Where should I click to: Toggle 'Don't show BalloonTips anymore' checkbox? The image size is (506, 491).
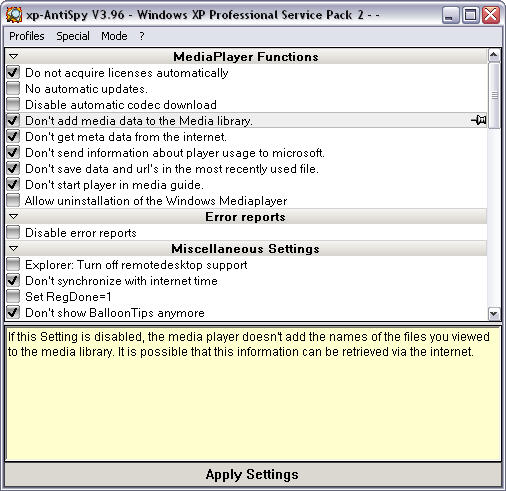[x=13, y=312]
